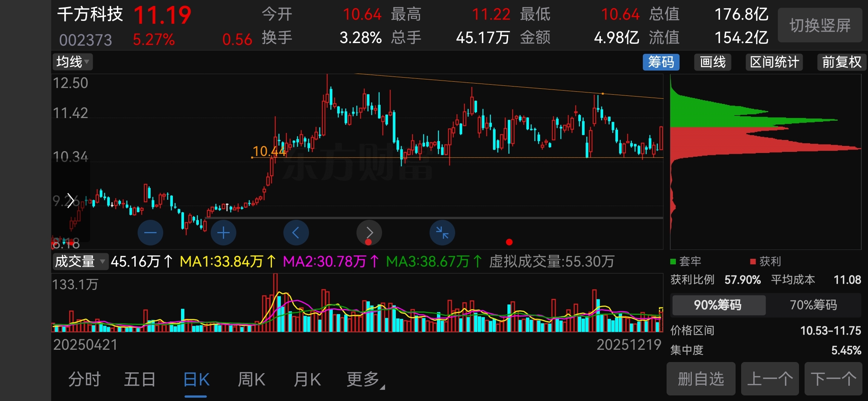This screenshot has width=868, height=401.
Task: Open 区间统计 range statistics
Action: [x=774, y=62]
